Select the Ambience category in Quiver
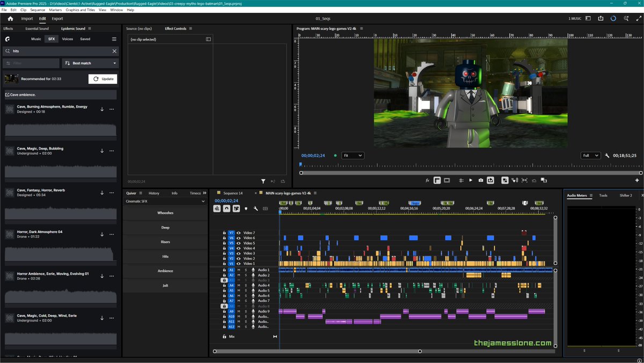Viewport: 644px width, 363px height. click(x=165, y=271)
